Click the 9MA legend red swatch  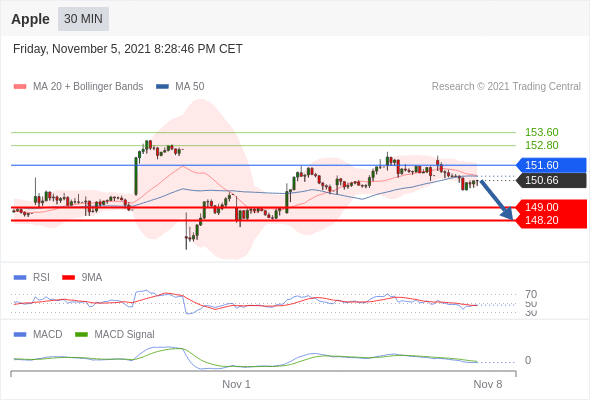coord(68,278)
